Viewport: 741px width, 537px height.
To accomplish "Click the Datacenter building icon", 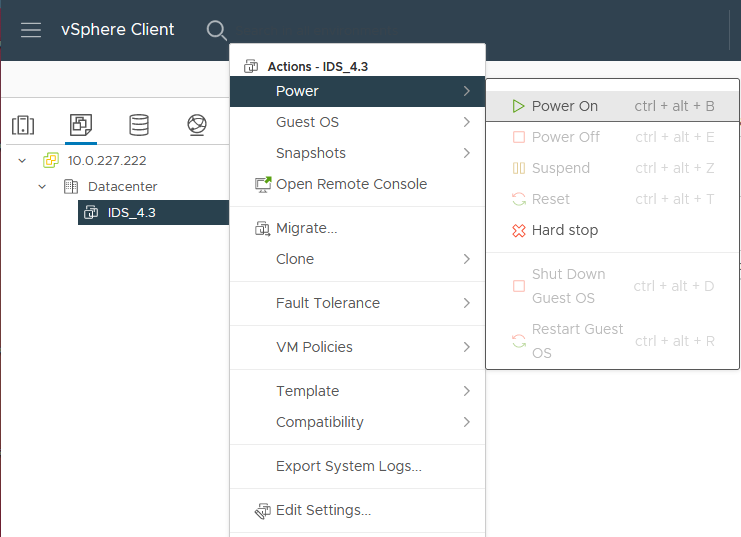I will click(71, 186).
